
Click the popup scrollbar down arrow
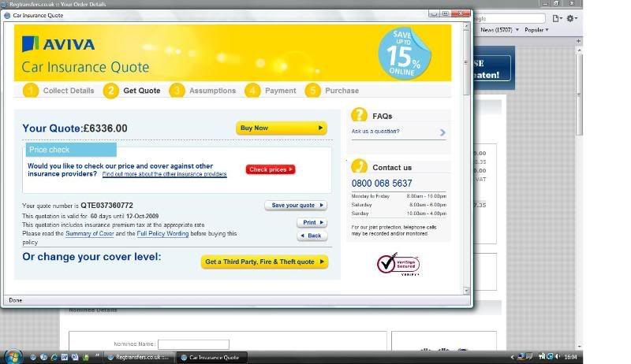[x=466, y=291]
